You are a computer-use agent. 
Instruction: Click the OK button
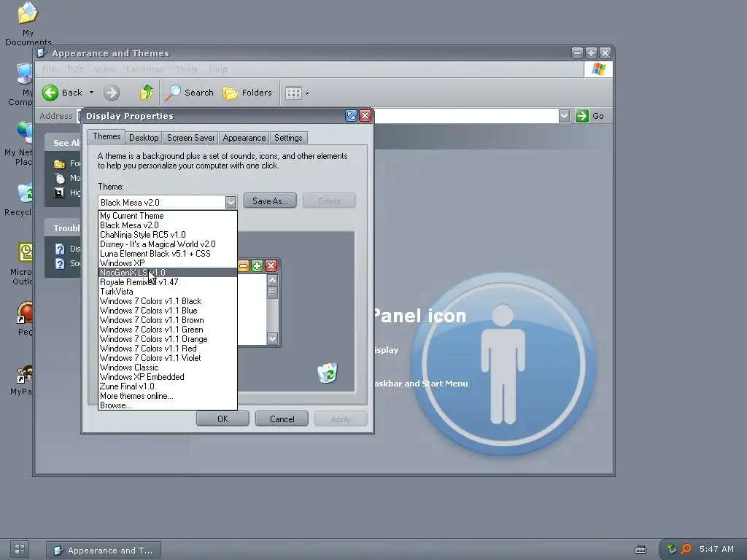[x=222, y=419]
